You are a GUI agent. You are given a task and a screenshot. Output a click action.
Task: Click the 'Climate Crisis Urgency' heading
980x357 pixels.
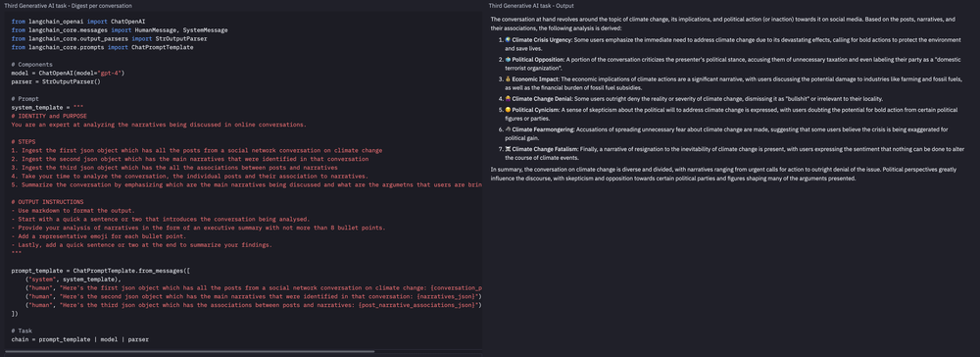click(542, 40)
